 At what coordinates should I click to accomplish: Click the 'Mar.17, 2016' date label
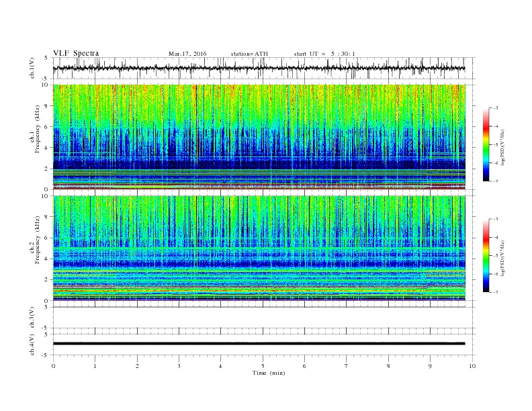[187, 54]
